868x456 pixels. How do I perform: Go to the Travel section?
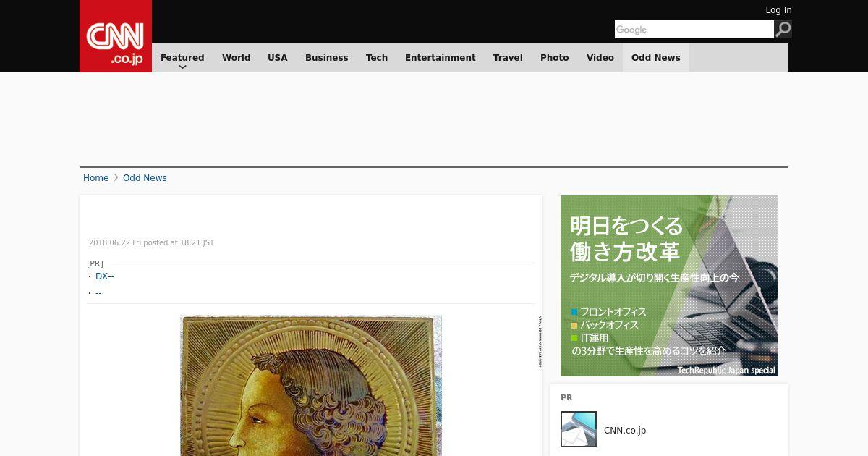coord(508,58)
